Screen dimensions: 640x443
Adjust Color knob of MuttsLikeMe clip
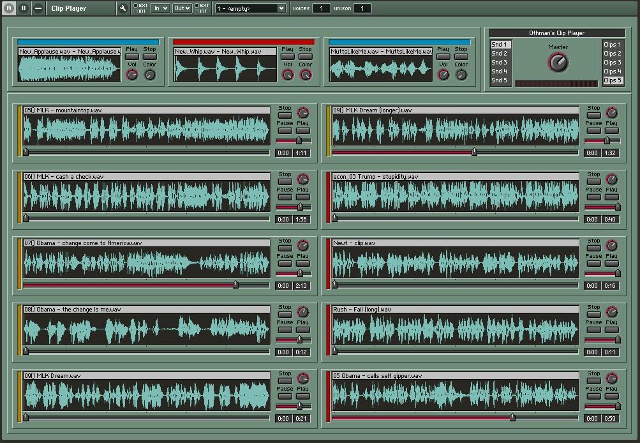pos(461,75)
